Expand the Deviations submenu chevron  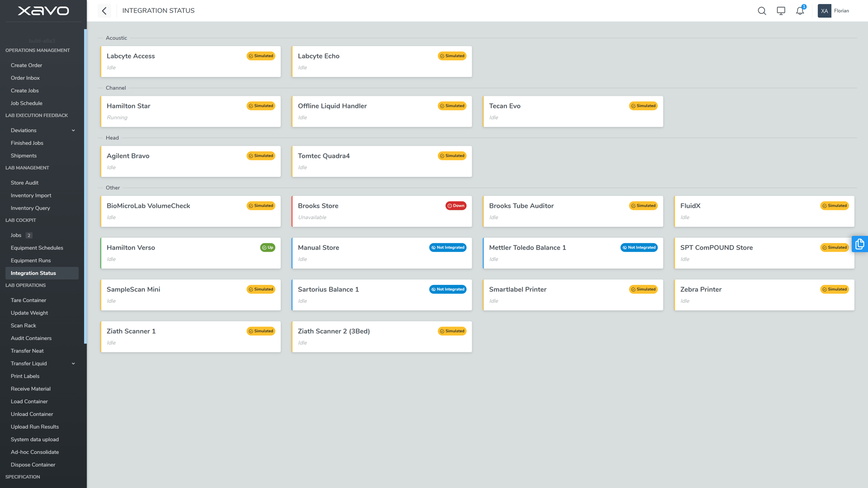tap(73, 131)
